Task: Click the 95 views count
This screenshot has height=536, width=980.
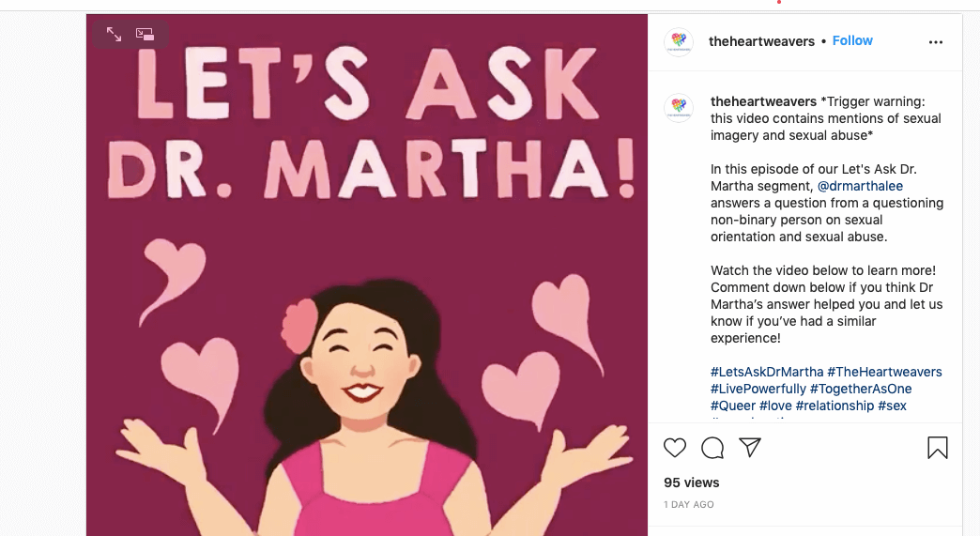Action: click(x=692, y=482)
